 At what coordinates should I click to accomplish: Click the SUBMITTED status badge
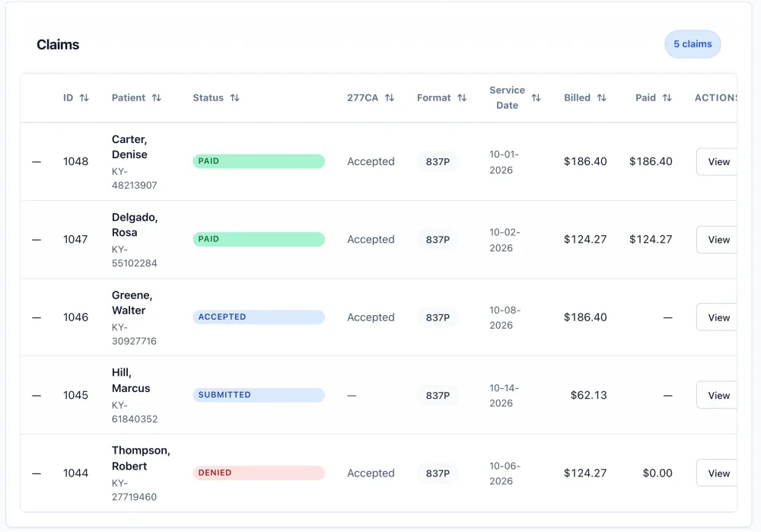click(259, 395)
